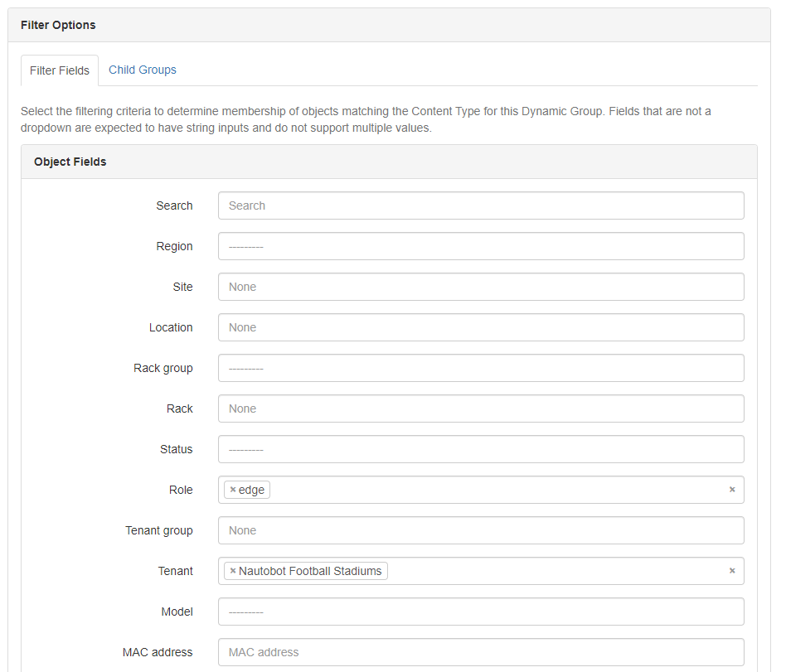The height and width of the screenshot is (672, 786).
Task: Clear all selections in Tenant field
Action: pos(732,571)
